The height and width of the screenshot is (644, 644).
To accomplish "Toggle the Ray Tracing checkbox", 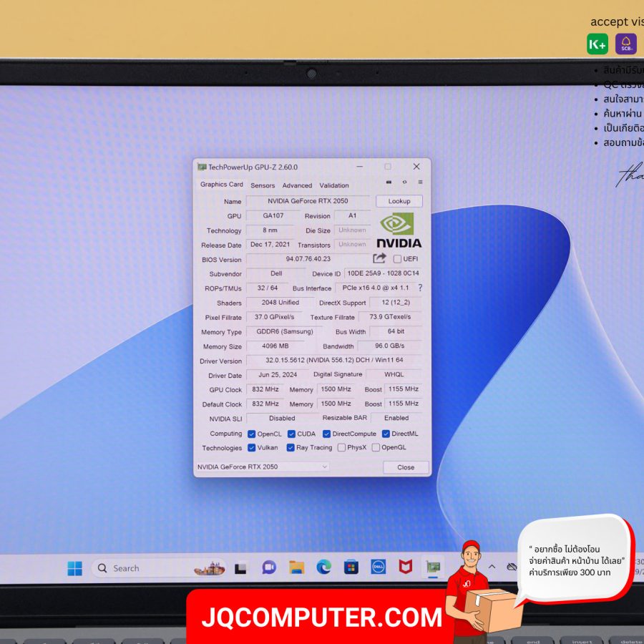I will click(291, 448).
